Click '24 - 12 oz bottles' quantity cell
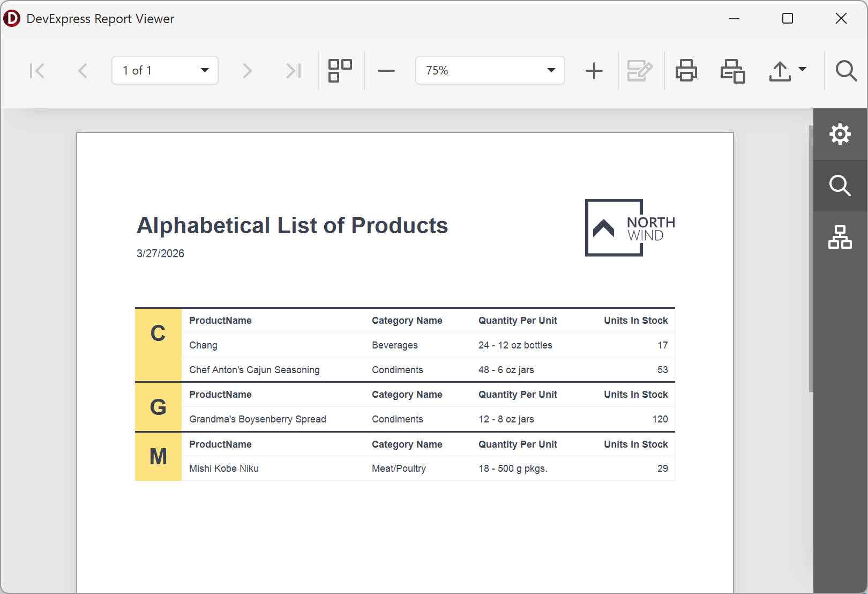Screen dimensions: 868x594 click(515, 345)
